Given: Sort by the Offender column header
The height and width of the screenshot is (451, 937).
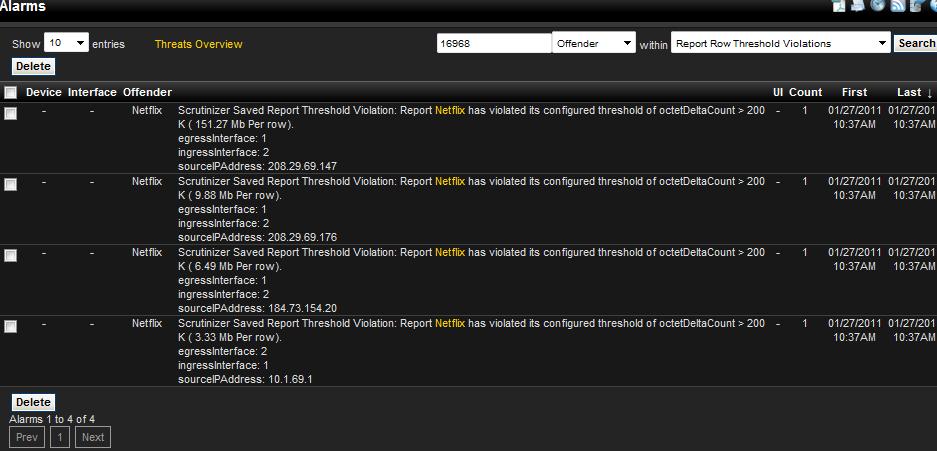Looking at the screenshot, I should (x=148, y=93).
